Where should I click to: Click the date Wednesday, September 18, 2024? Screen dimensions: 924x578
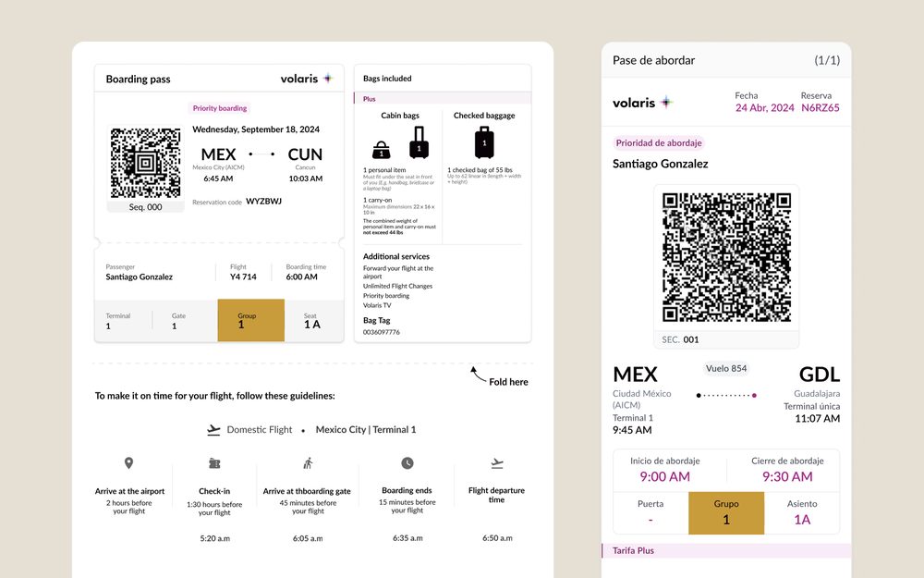point(256,129)
